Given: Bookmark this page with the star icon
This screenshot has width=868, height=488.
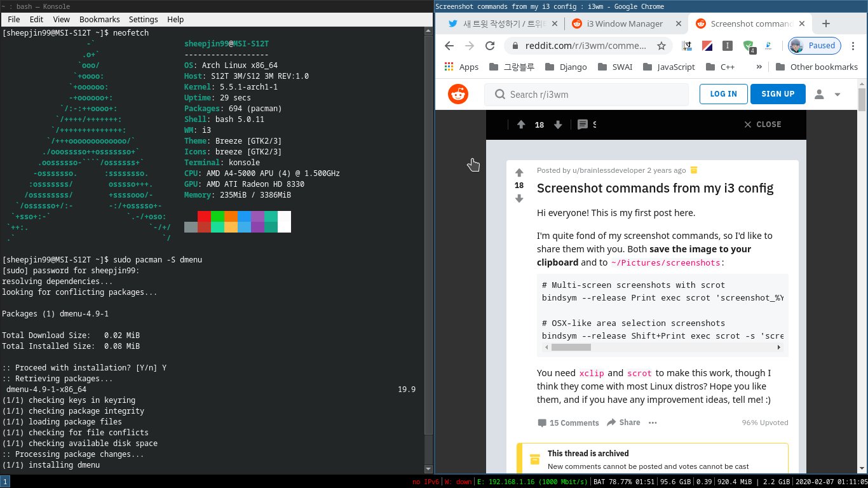Looking at the screenshot, I should [x=661, y=46].
